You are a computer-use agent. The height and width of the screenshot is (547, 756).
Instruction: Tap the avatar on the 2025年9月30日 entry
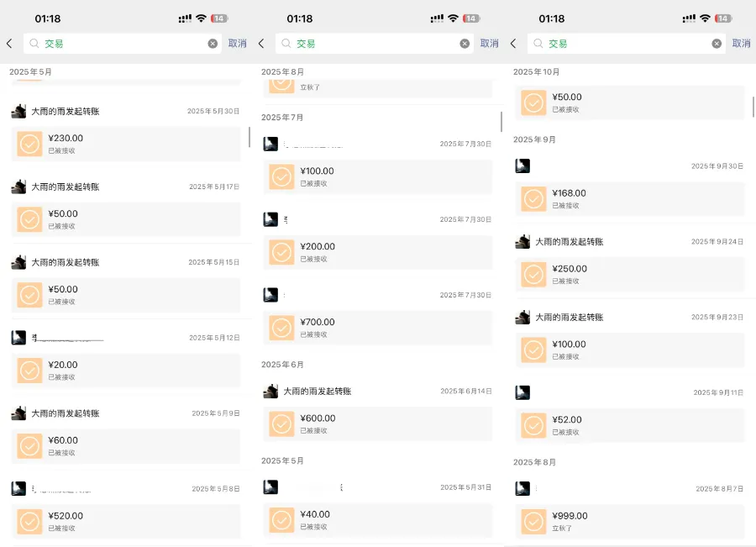click(x=522, y=166)
